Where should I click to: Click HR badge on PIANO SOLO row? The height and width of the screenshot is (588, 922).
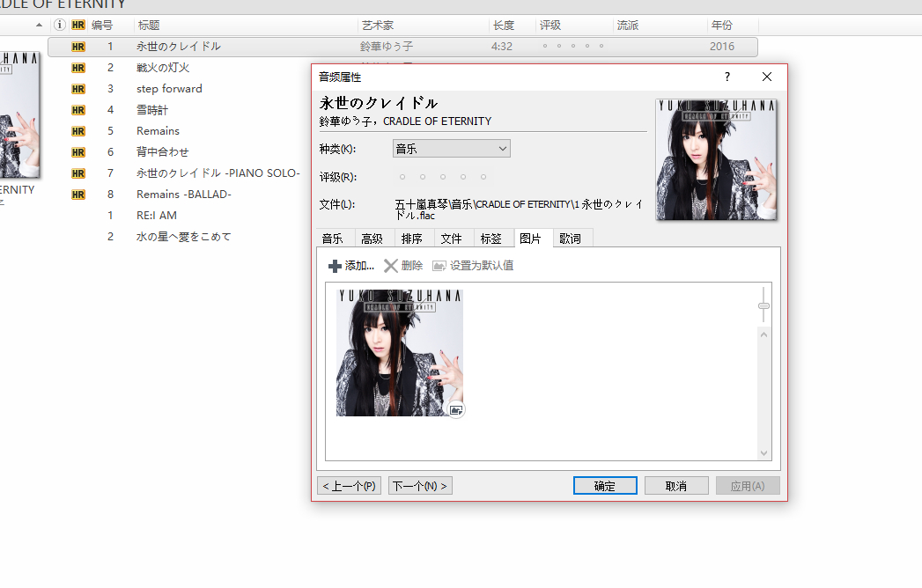pyautogui.click(x=78, y=173)
